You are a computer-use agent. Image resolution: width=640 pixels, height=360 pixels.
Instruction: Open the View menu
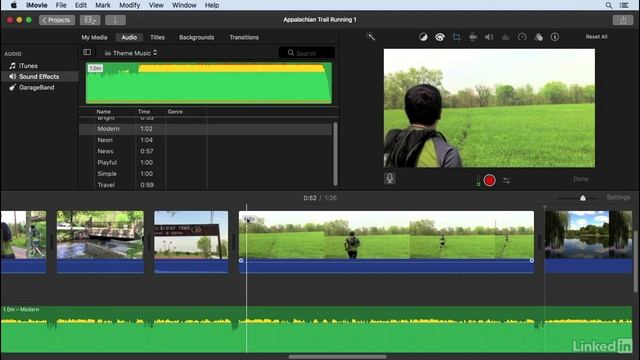[156, 5]
